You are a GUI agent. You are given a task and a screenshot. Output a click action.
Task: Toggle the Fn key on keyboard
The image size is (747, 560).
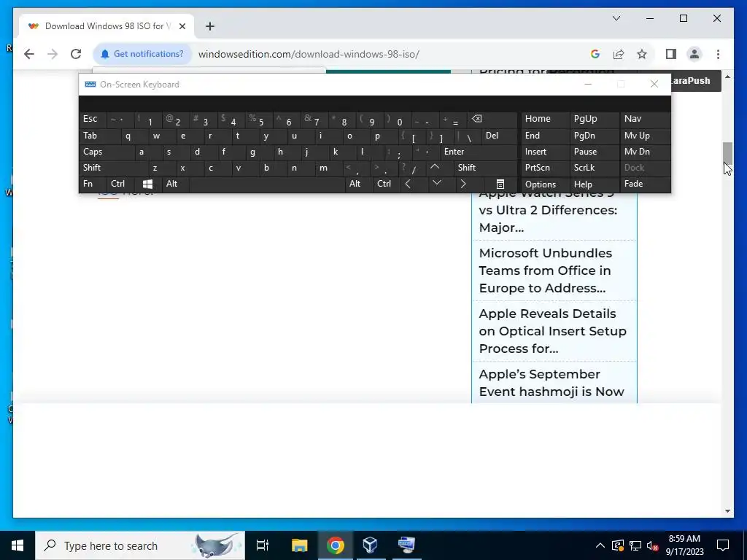pyautogui.click(x=93, y=184)
